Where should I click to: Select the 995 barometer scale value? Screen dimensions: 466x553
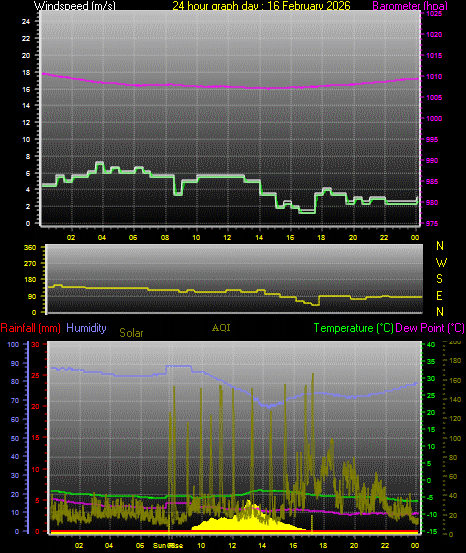432,140
